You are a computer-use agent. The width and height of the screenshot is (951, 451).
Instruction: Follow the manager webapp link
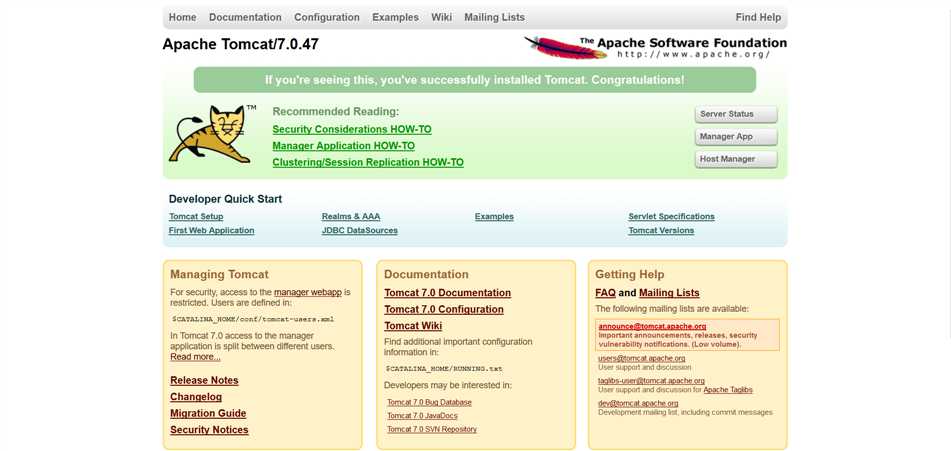[307, 292]
